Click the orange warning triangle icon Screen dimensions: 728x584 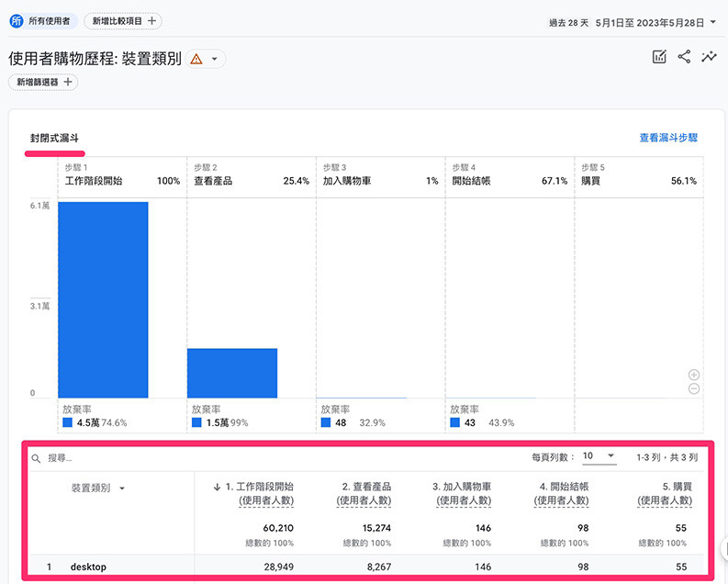196,60
